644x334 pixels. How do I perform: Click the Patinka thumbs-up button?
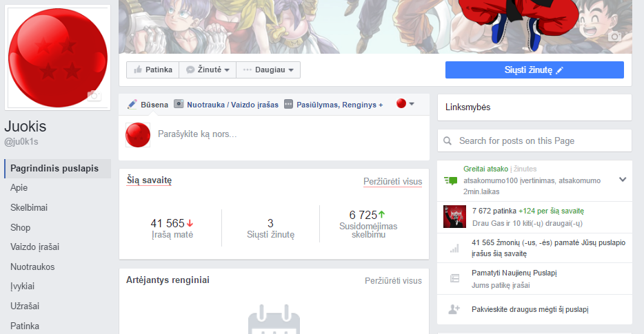click(153, 70)
